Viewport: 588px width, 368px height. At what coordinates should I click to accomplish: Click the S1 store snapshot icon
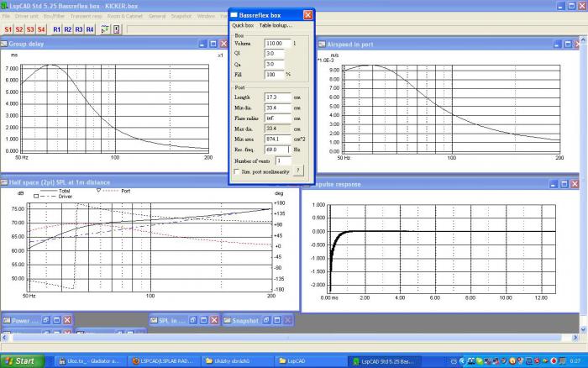8,29
